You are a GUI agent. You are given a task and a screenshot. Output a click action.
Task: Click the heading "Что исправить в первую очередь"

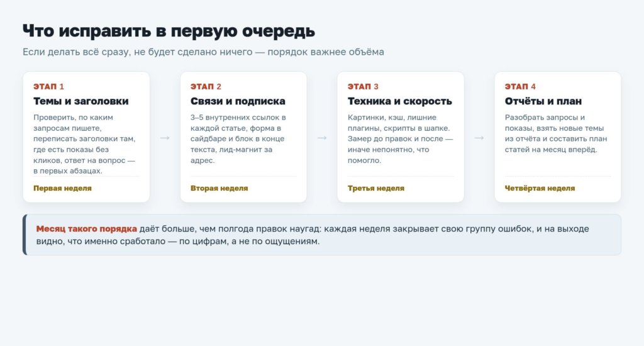click(x=169, y=31)
